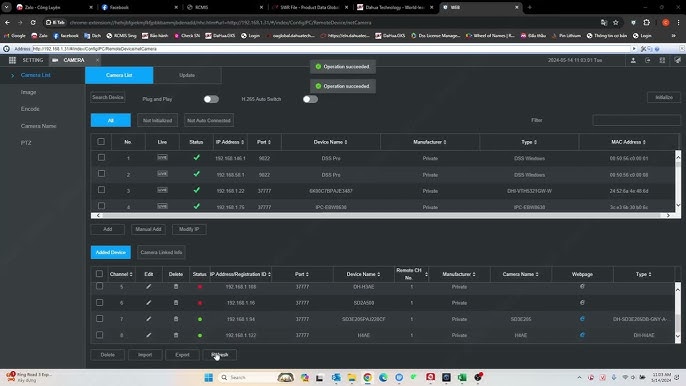Screen dimensions: 686x386
Task: Switch to Camera Linked Info tab
Action: click(x=161, y=252)
